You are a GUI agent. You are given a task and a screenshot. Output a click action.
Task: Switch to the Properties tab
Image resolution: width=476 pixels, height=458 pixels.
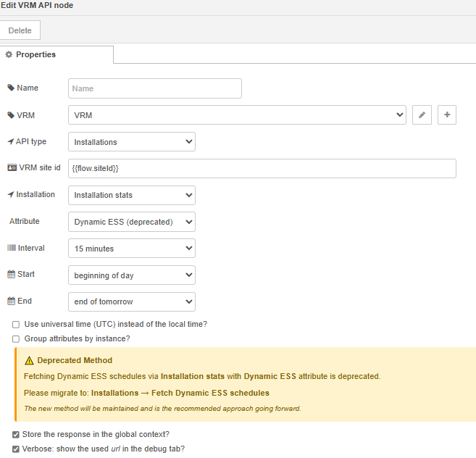pos(57,55)
